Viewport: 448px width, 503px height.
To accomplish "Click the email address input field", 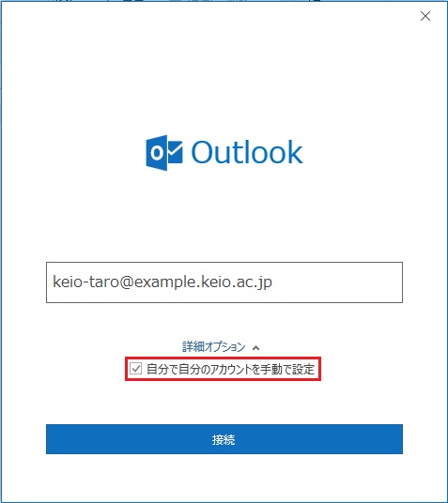I will coord(224,282).
